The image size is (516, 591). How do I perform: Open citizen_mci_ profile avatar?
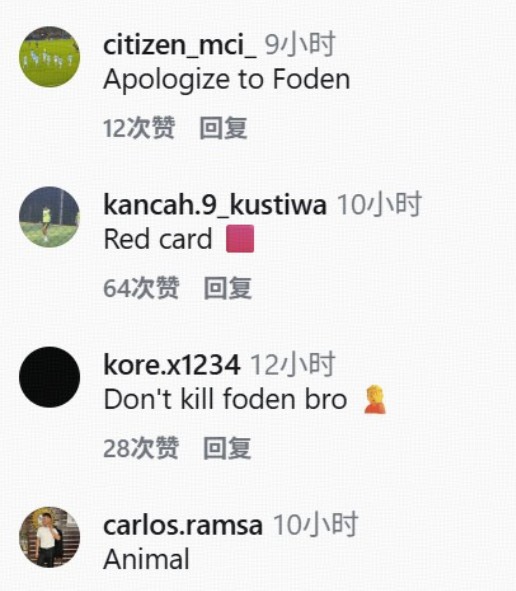click(x=49, y=57)
